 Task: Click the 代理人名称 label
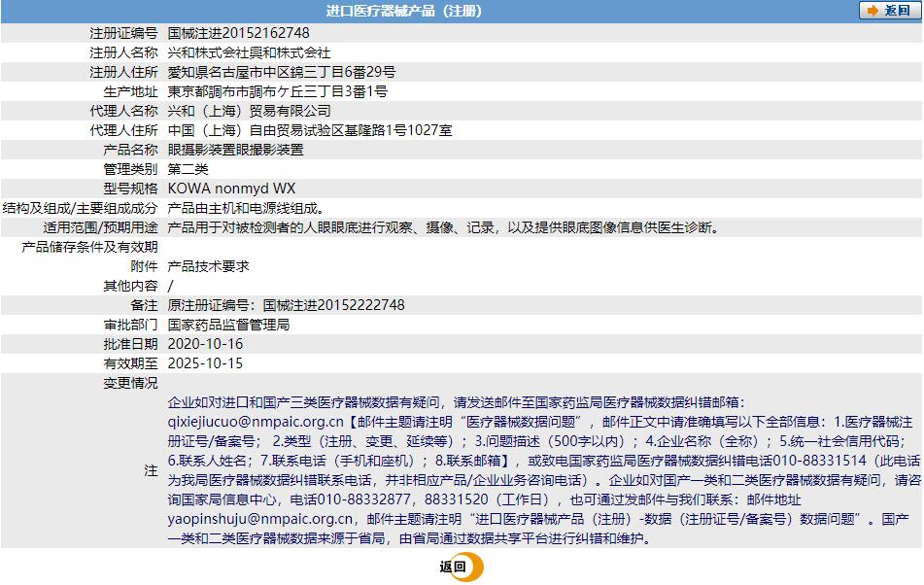point(123,111)
